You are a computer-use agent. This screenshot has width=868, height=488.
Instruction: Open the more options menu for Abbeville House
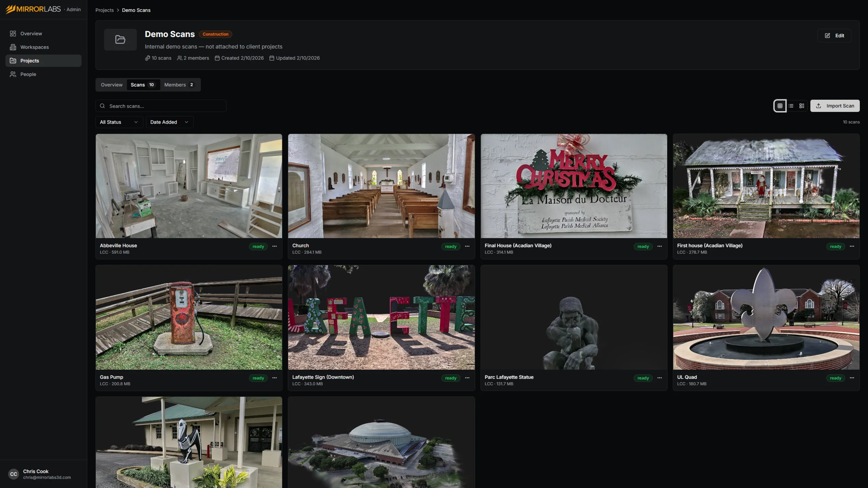274,246
